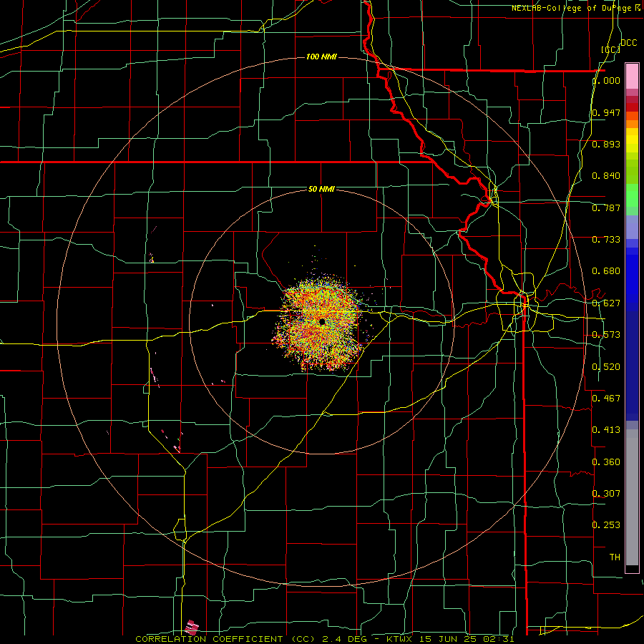Click the 0.573 scale value
Viewport: 644px width, 644px height.
pos(606,335)
